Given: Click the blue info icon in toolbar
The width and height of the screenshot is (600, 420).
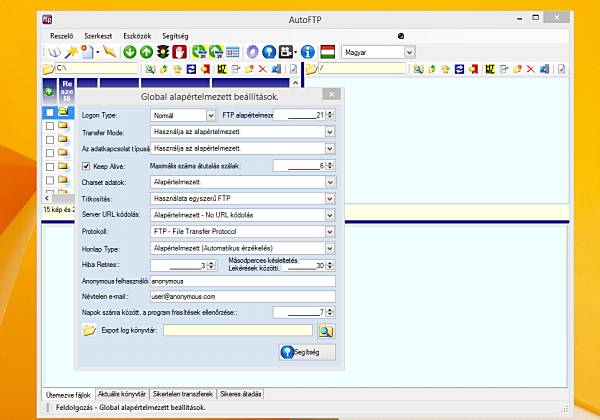Looking at the screenshot, I should (x=308, y=51).
